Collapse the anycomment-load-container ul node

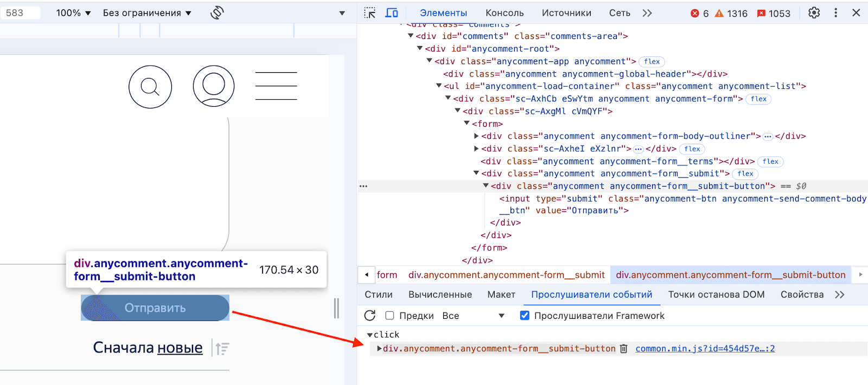click(439, 86)
